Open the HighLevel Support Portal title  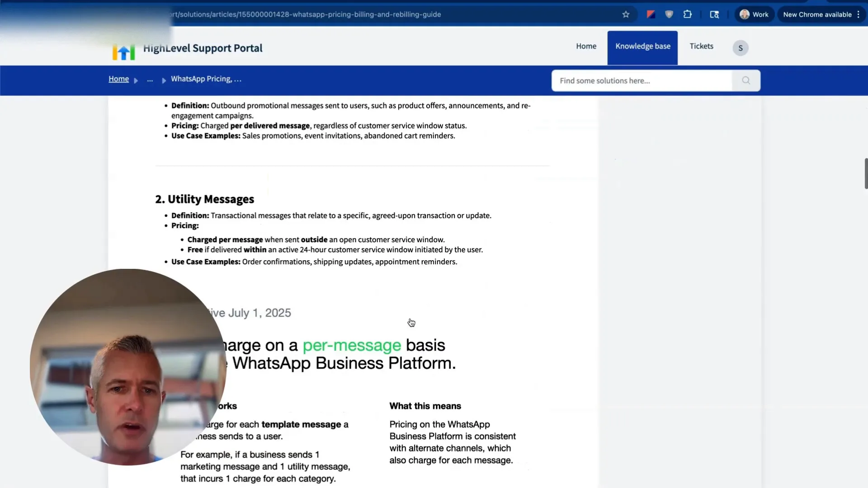tap(203, 48)
